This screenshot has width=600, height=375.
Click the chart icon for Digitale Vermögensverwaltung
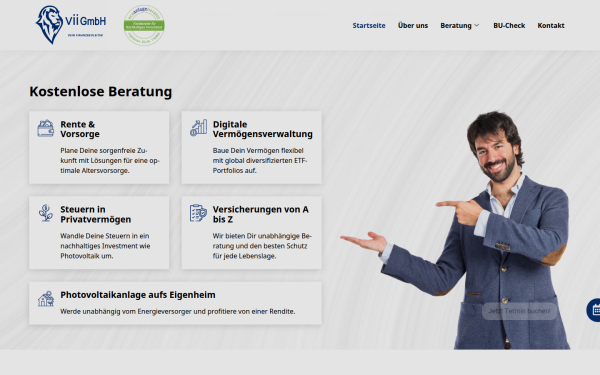[x=199, y=128]
